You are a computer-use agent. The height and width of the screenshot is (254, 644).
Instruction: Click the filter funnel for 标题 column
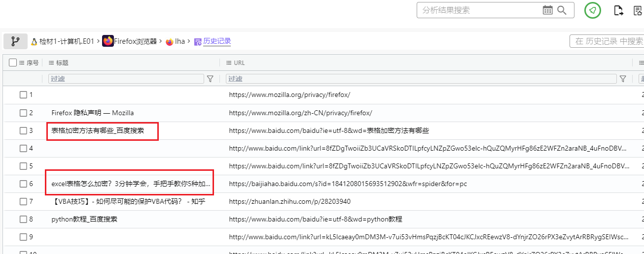coord(210,79)
